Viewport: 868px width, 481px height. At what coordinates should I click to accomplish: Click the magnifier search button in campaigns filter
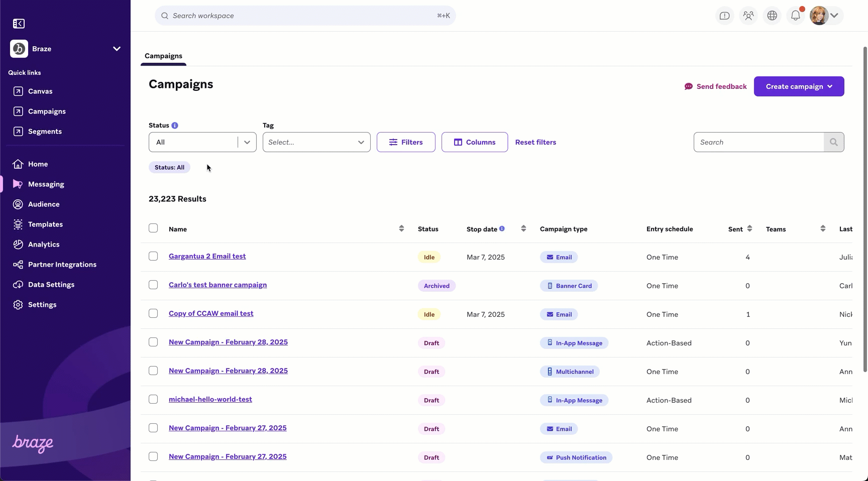click(x=834, y=142)
